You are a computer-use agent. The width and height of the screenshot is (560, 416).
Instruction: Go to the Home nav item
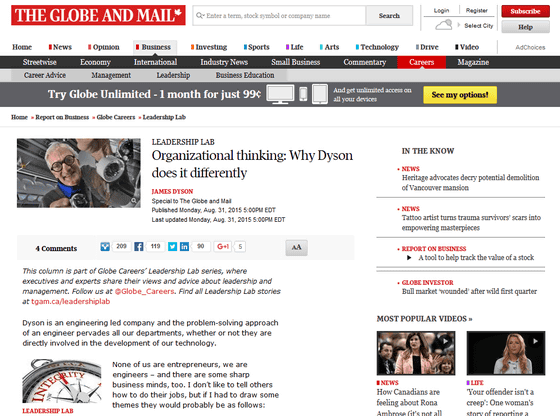coord(22,47)
